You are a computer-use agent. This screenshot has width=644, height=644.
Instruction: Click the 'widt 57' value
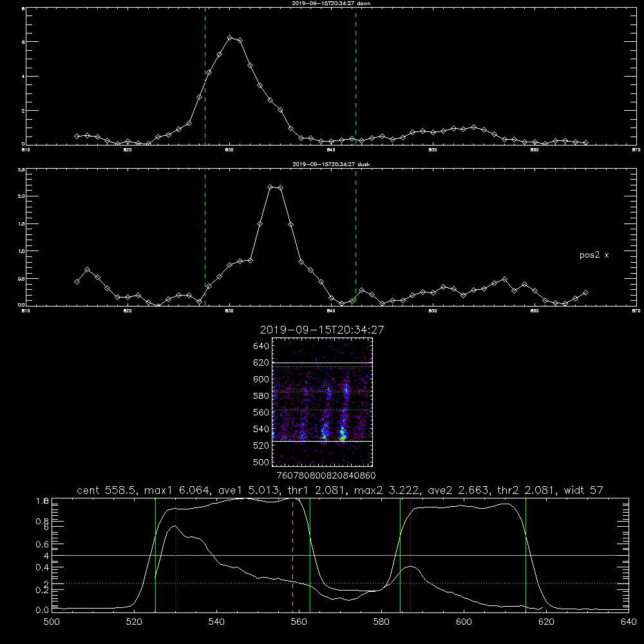click(583, 490)
